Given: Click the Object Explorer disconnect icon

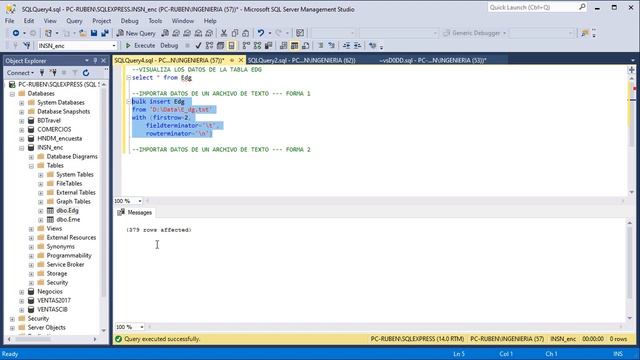Looking at the screenshot, I should [53, 73].
